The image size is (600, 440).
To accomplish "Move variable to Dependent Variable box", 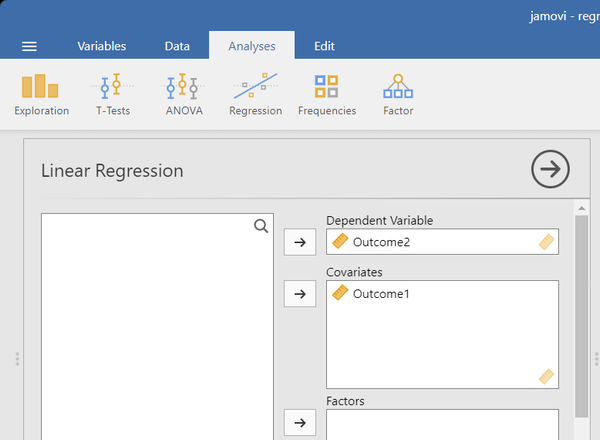I will [x=300, y=242].
